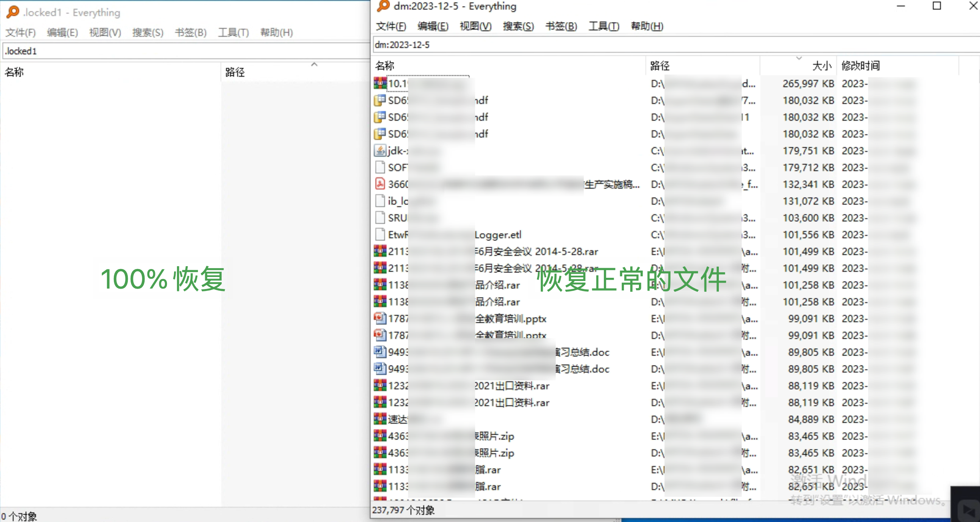Click the PDF icon of the 3660 file
The width and height of the screenshot is (980, 522).
pyautogui.click(x=380, y=184)
